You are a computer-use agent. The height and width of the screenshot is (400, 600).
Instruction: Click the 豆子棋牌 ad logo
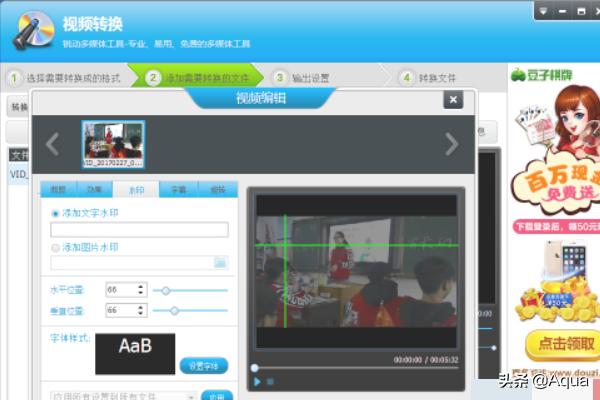[x=541, y=75]
